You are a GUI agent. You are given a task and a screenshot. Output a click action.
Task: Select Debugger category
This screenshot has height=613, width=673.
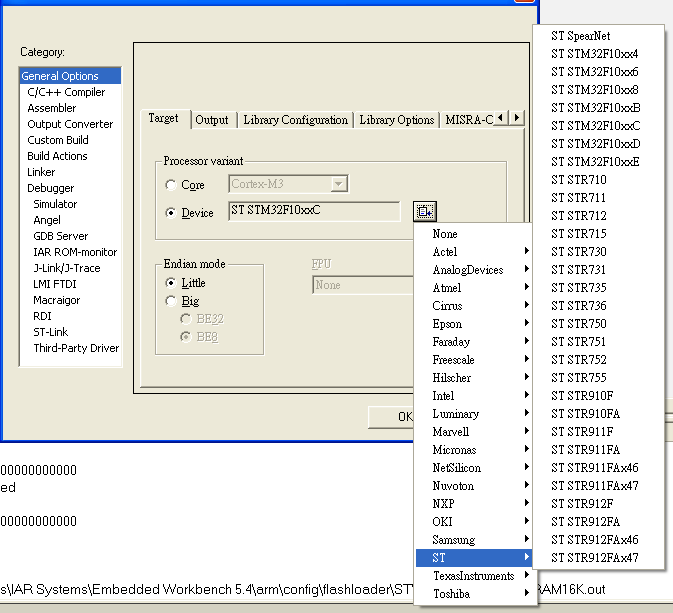tap(51, 188)
